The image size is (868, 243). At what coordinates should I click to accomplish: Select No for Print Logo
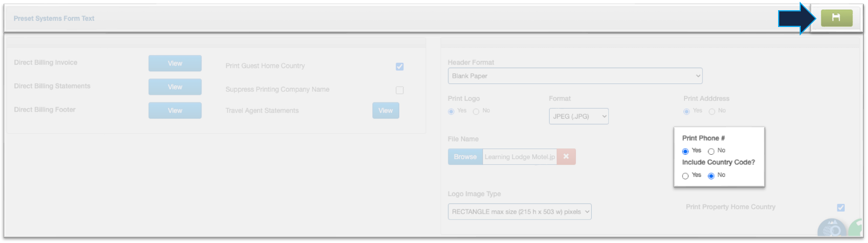tap(476, 111)
